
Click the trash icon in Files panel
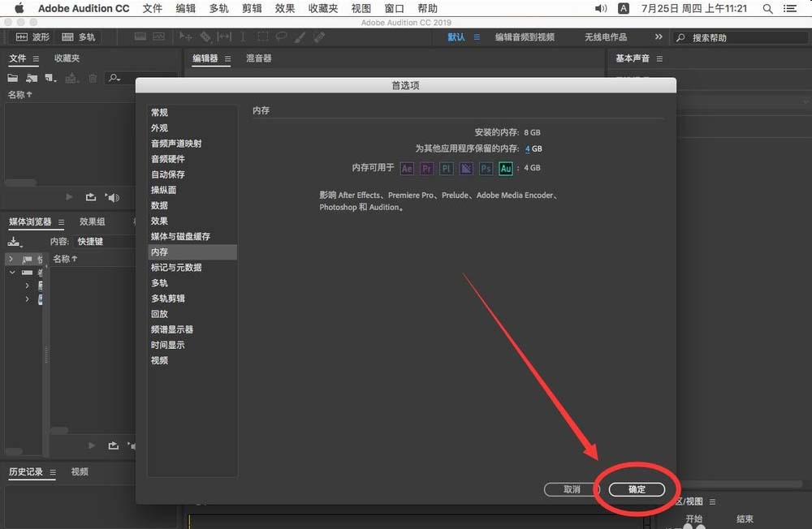[93, 78]
